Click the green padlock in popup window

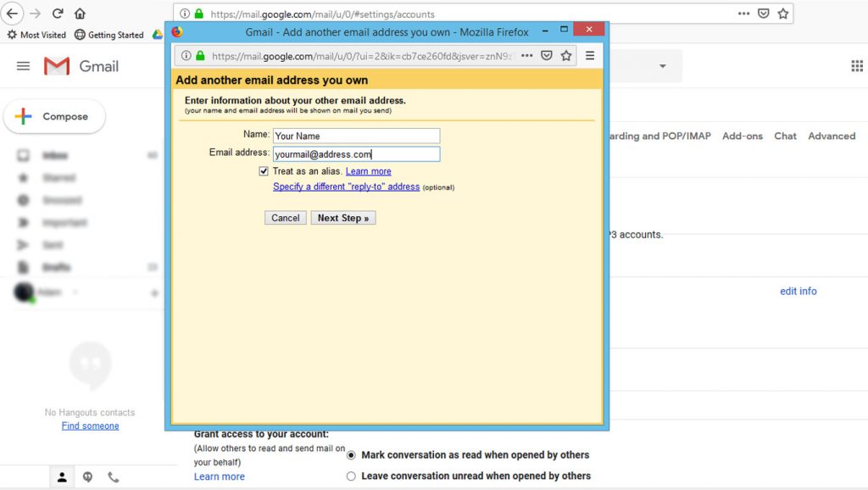point(200,55)
